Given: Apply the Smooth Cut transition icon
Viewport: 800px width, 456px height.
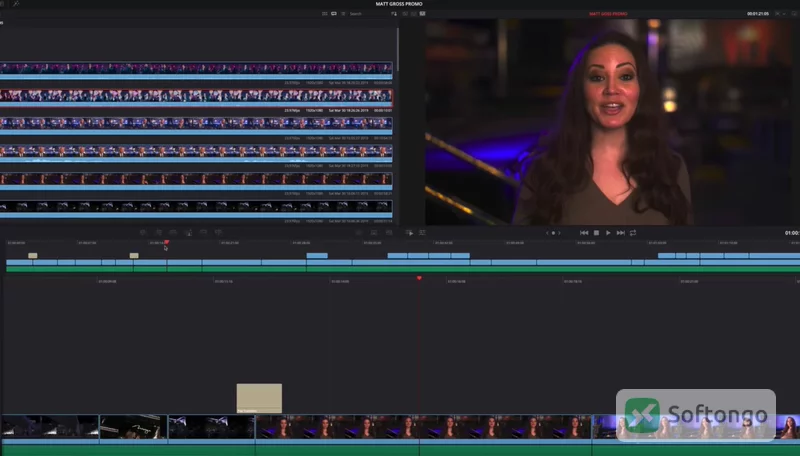Looking at the screenshot, I should point(389,233).
